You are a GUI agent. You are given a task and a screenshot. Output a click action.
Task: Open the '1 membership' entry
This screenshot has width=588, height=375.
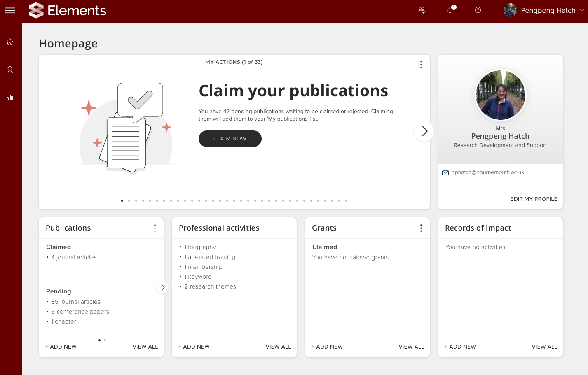(203, 267)
